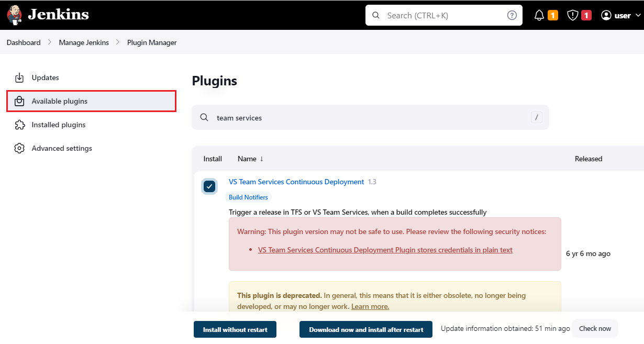
Task: Open the deprecated plugin Learn more link
Action: (x=370, y=306)
